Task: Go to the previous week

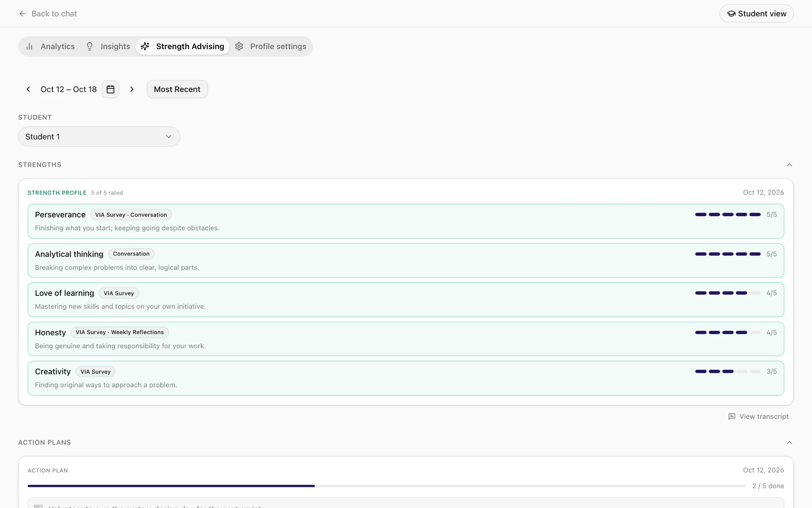Action: 28,89
